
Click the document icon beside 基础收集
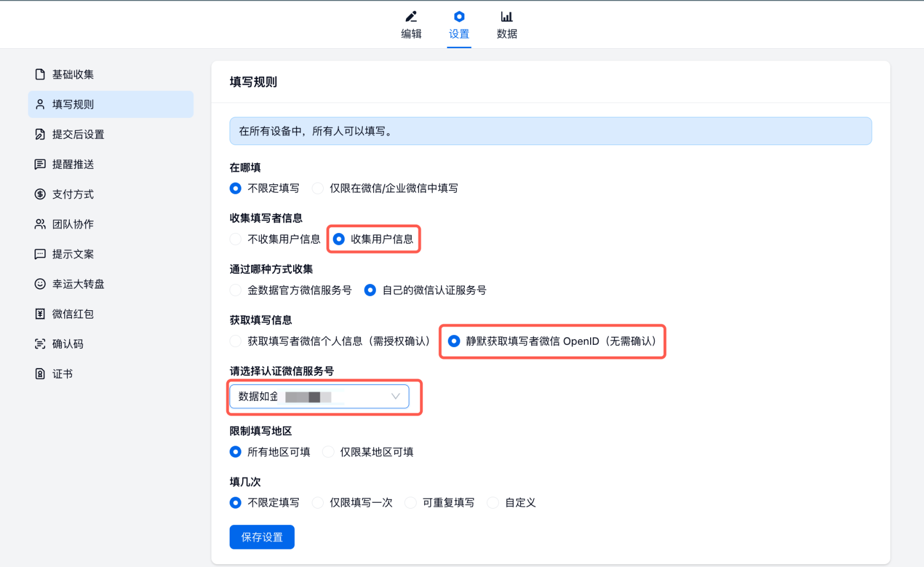(x=40, y=74)
